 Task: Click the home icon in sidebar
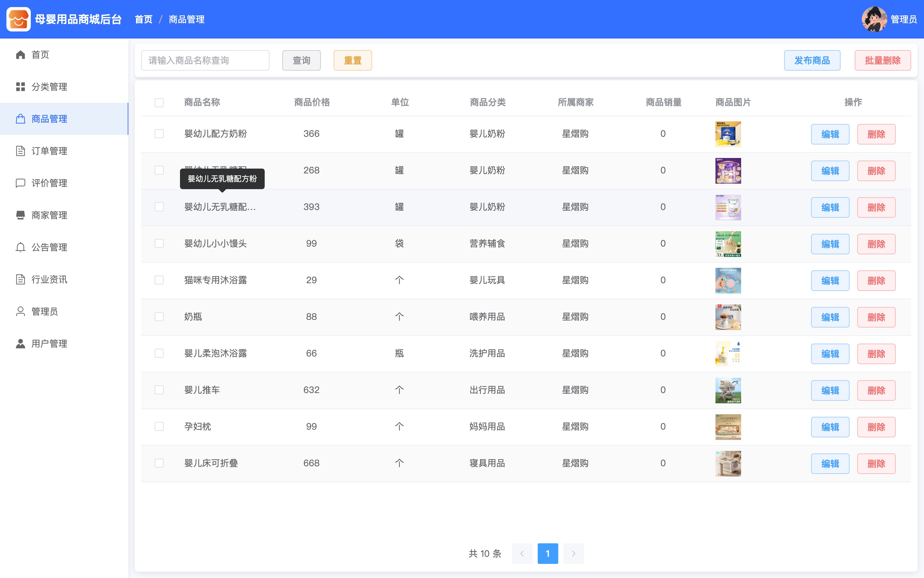[21, 55]
